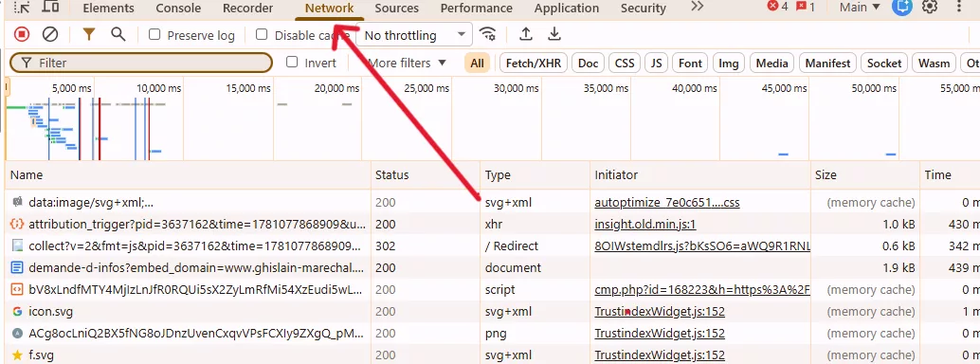Image resolution: width=980 pixels, height=364 pixels.
Task: Select the collect?v=2 request row
Action: coord(493,246)
